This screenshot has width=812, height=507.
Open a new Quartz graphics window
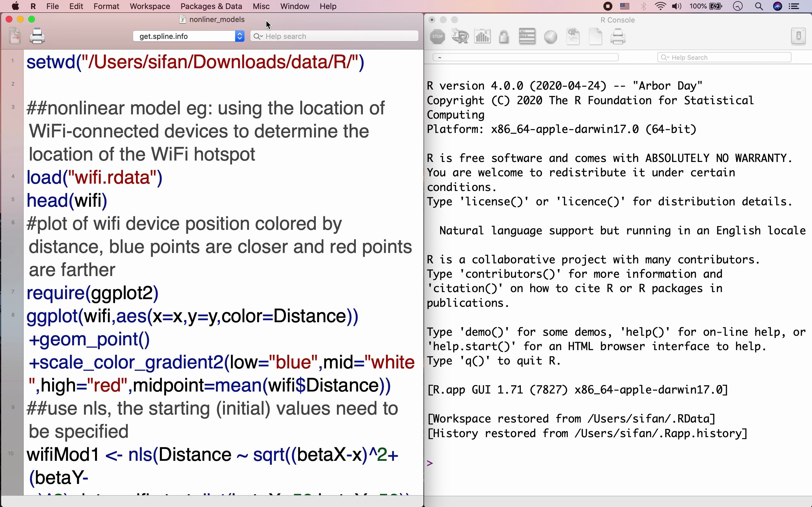[x=482, y=37]
